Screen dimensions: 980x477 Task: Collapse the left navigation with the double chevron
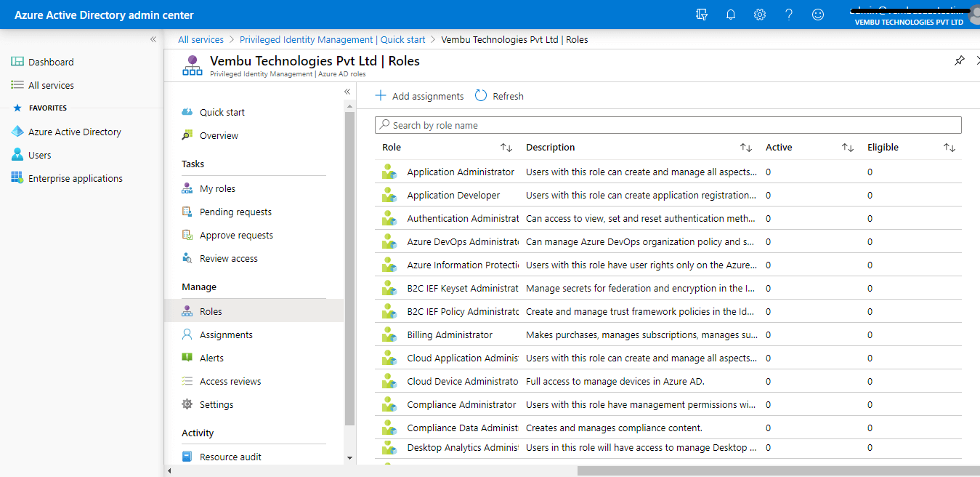[x=153, y=39]
